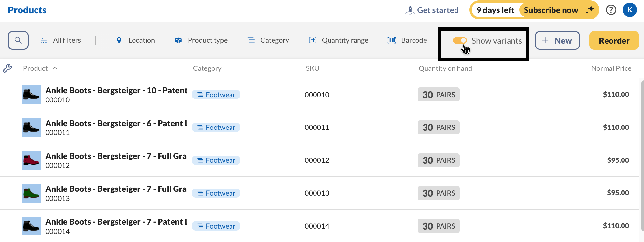The width and height of the screenshot is (644, 242).
Task: Toggle the Show variants switch
Action: click(460, 40)
